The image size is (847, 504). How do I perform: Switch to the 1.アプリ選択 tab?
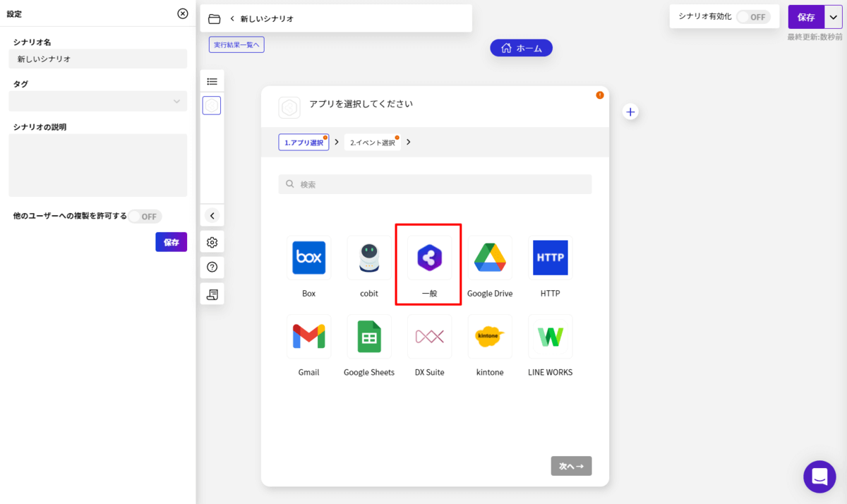pos(304,142)
